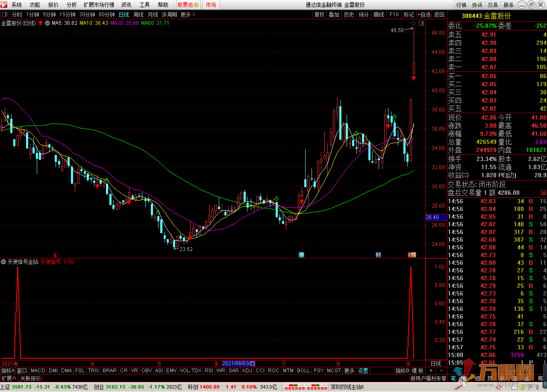The height and width of the screenshot is (392, 547).
Task: Click the plus button next to 模板
Action: pos(431,371)
